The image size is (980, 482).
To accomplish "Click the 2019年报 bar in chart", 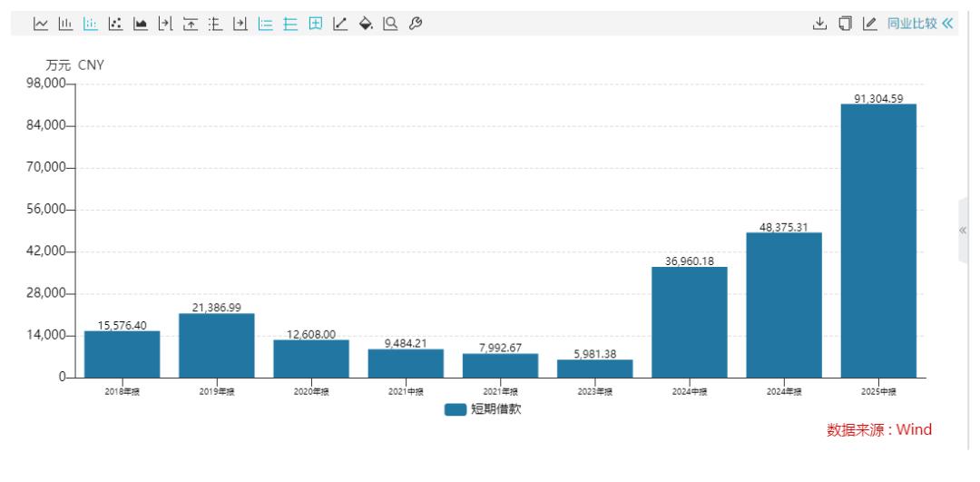I will [x=216, y=345].
